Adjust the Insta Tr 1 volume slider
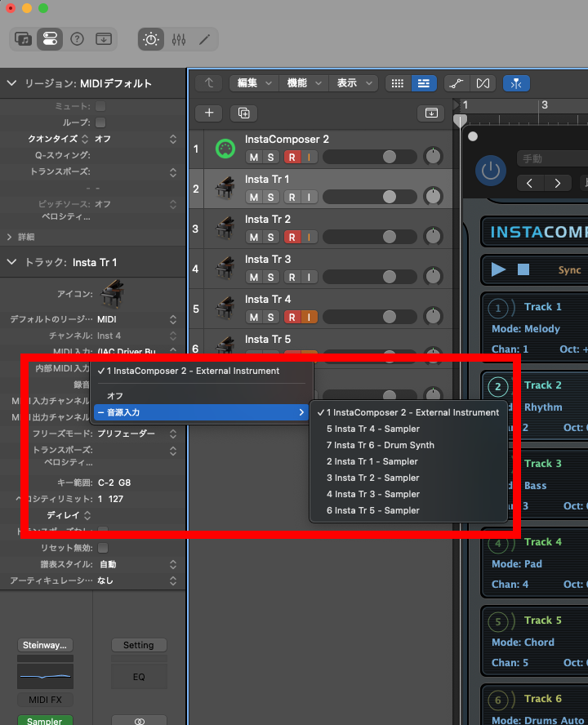The image size is (588, 725). point(370,197)
